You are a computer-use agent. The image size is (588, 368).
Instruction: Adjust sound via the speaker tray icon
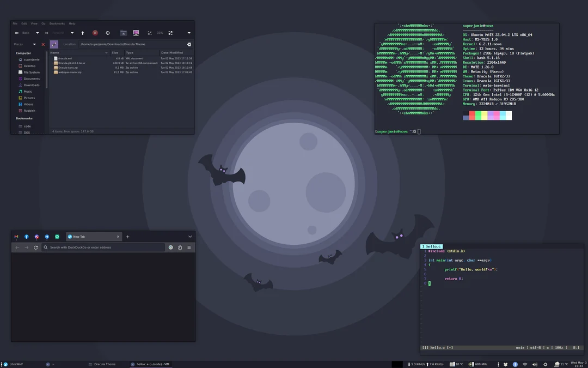pyautogui.click(x=535, y=364)
